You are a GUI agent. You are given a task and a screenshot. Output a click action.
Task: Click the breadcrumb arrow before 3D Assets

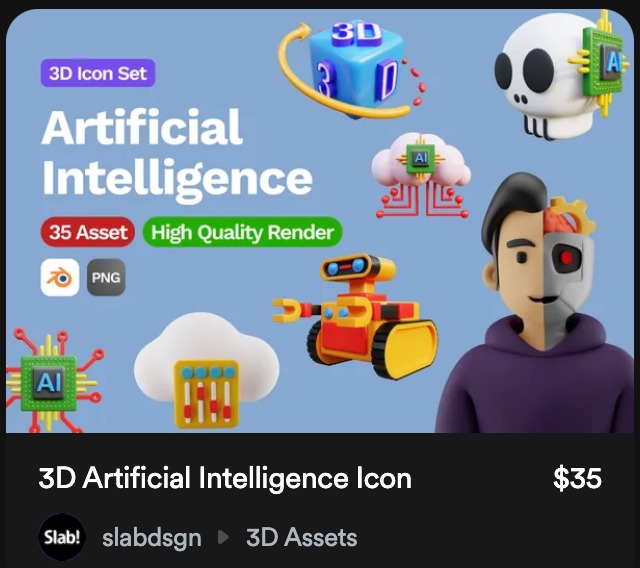tap(223, 537)
